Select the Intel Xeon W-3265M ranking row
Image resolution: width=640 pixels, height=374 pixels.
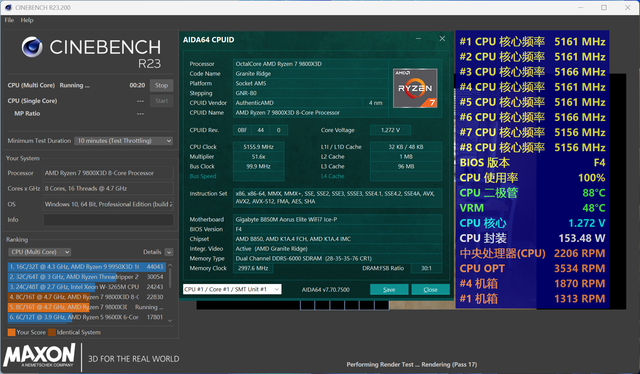(x=87, y=287)
